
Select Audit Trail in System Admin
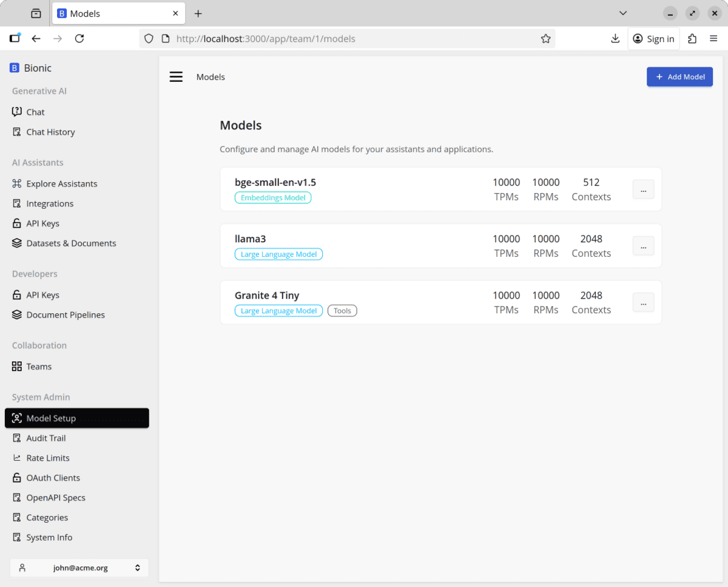tap(46, 438)
